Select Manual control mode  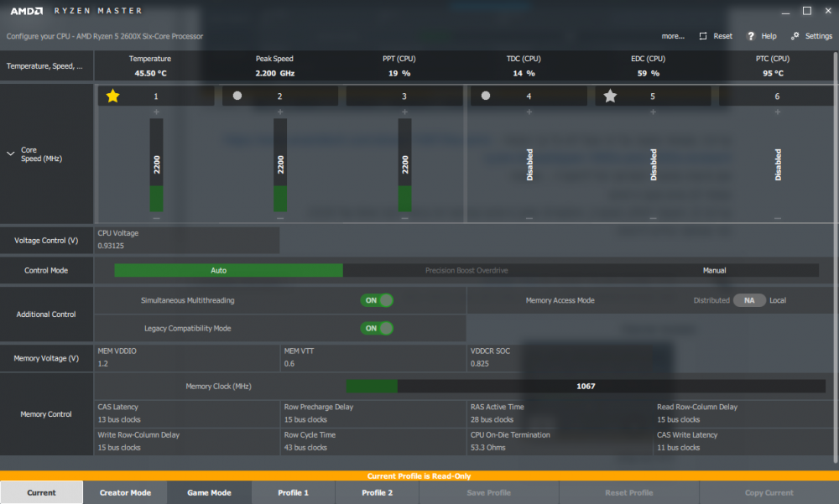[714, 270]
